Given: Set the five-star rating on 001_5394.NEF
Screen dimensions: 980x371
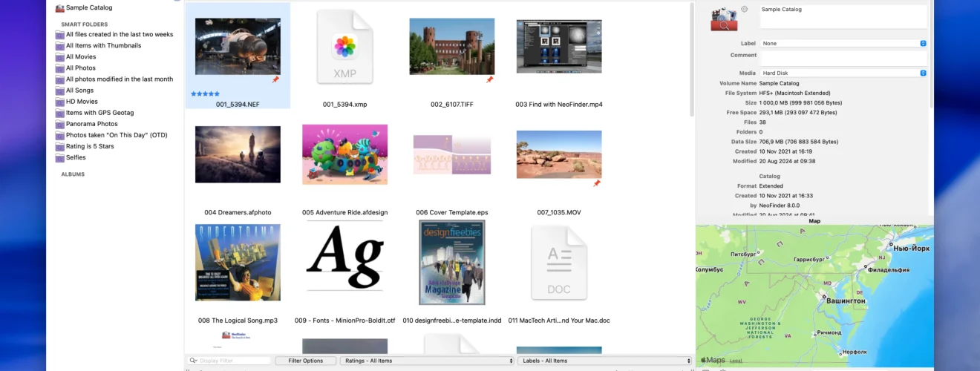Looking at the screenshot, I should (x=205, y=94).
